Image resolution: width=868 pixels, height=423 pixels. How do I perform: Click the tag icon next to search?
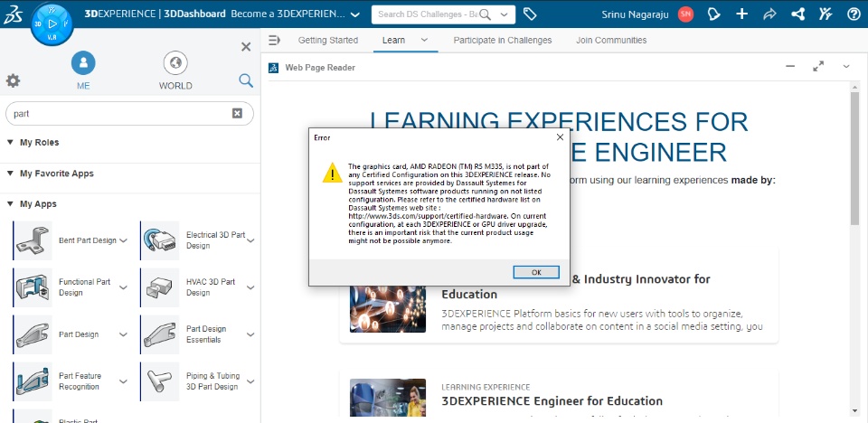[530, 14]
